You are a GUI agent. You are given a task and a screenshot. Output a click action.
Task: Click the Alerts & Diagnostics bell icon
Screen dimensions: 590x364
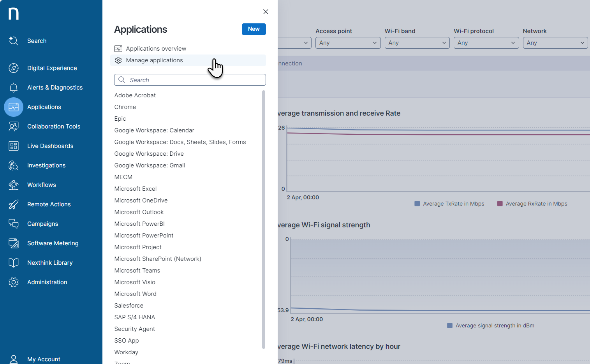pyautogui.click(x=14, y=88)
